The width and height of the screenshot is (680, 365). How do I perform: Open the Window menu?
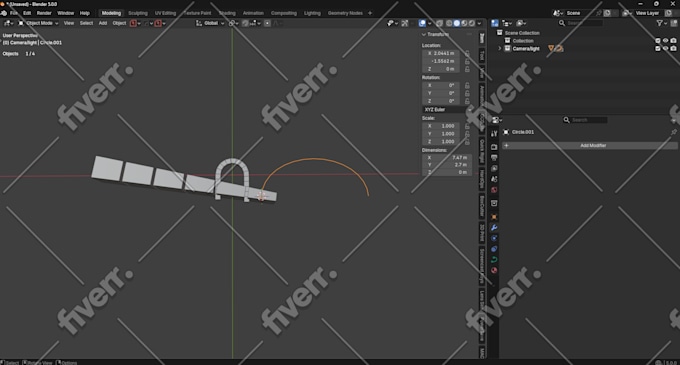[x=65, y=13]
